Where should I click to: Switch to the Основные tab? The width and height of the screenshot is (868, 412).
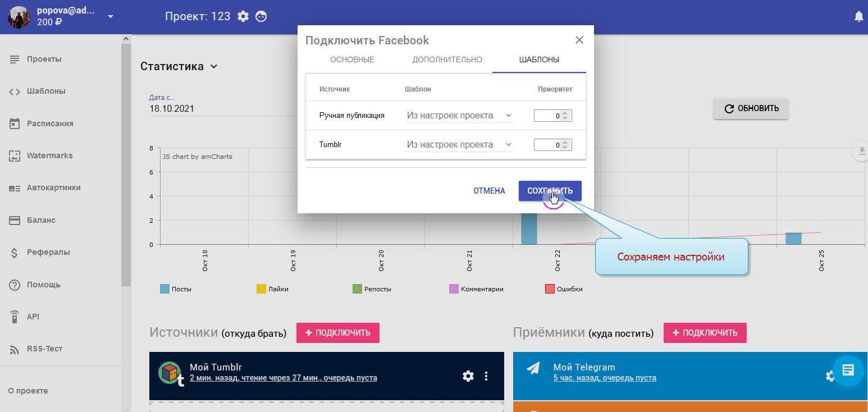(352, 59)
